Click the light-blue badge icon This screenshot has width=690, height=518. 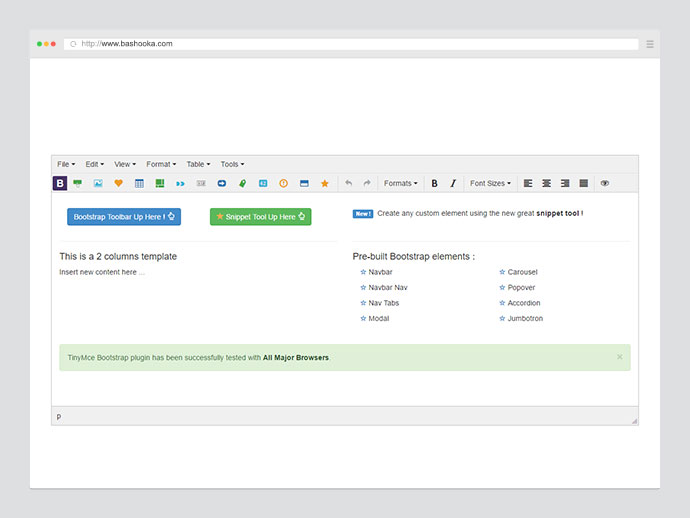click(263, 183)
